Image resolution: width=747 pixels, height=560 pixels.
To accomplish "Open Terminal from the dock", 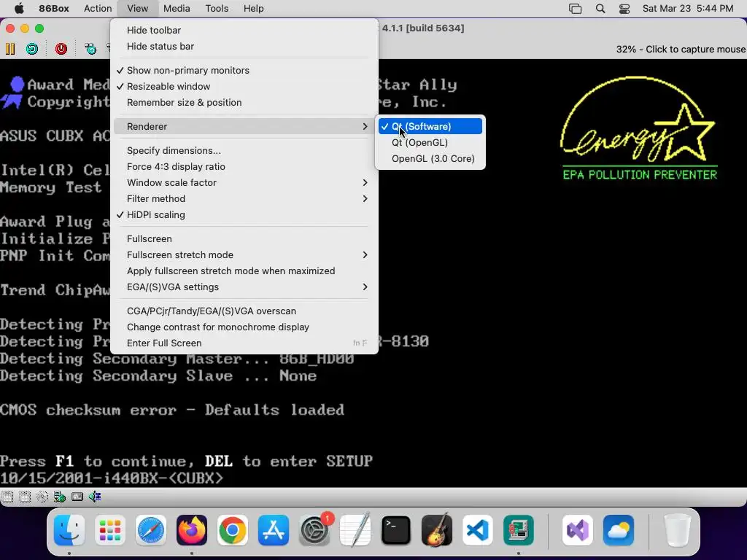I will [x=396, y=530].
